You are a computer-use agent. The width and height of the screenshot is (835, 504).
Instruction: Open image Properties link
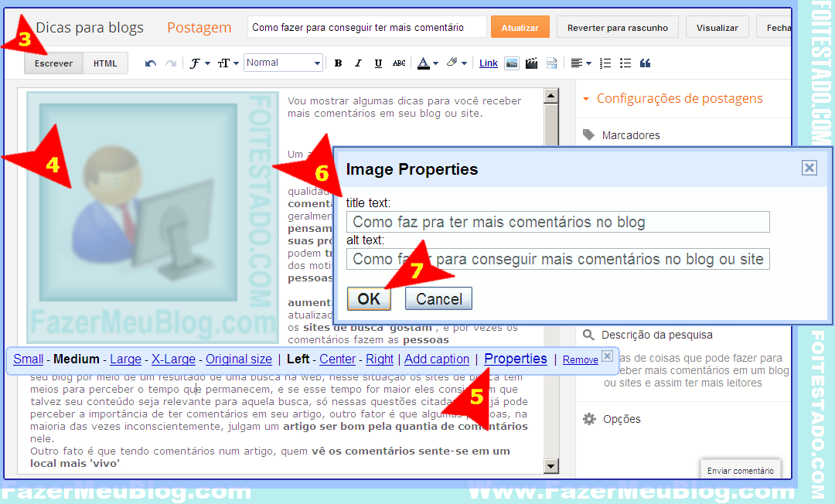pyautogui.click(x=516, y=359)
